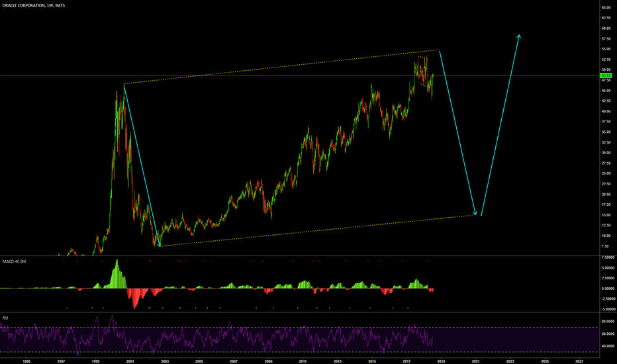Click the "1995" time axis label
Viewport: 617px width, 364px height.
point(26,361)
